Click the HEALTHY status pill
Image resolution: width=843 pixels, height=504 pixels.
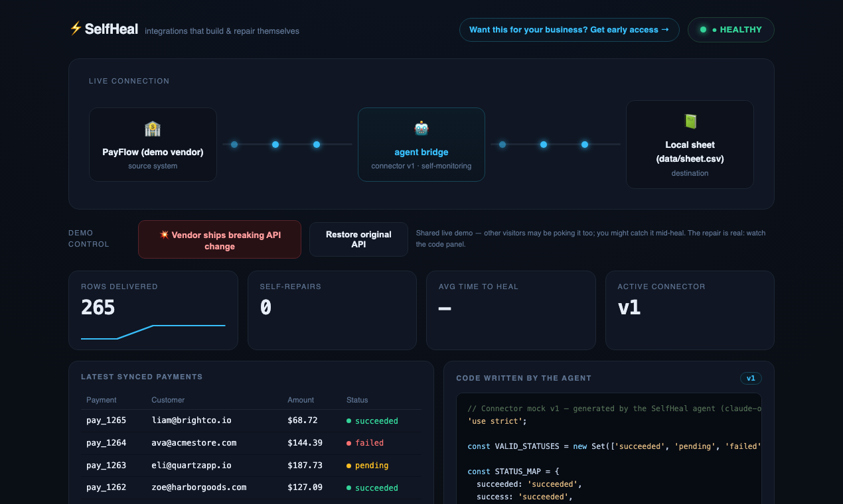(731, 30)
